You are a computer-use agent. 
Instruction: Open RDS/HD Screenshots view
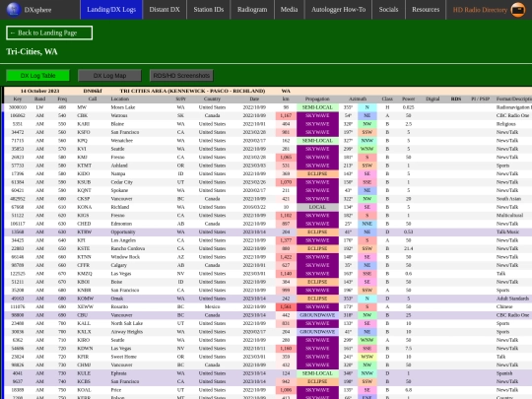[x=181, y=75]
